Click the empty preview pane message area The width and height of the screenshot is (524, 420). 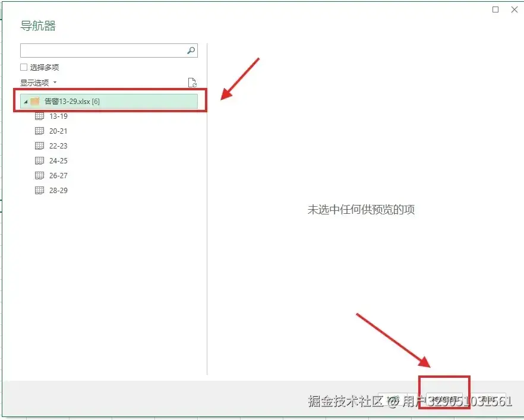pyautogui.click(x=361, y=209)
